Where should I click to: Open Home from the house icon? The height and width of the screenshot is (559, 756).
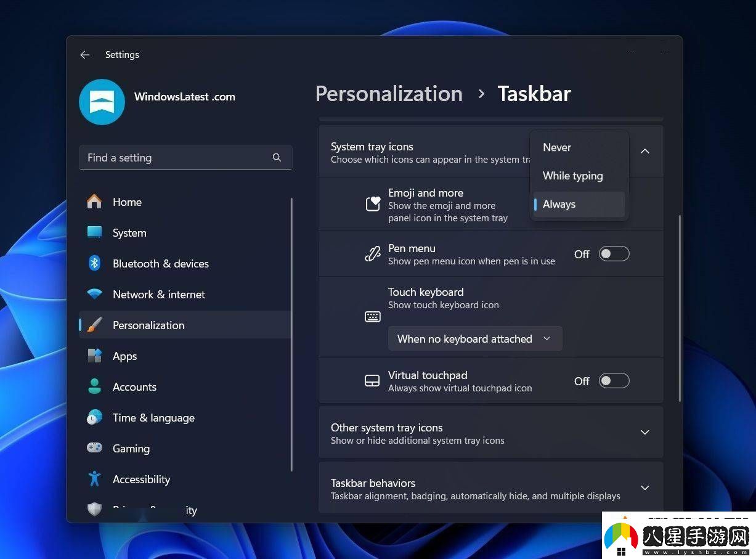[x=94, y=202]
